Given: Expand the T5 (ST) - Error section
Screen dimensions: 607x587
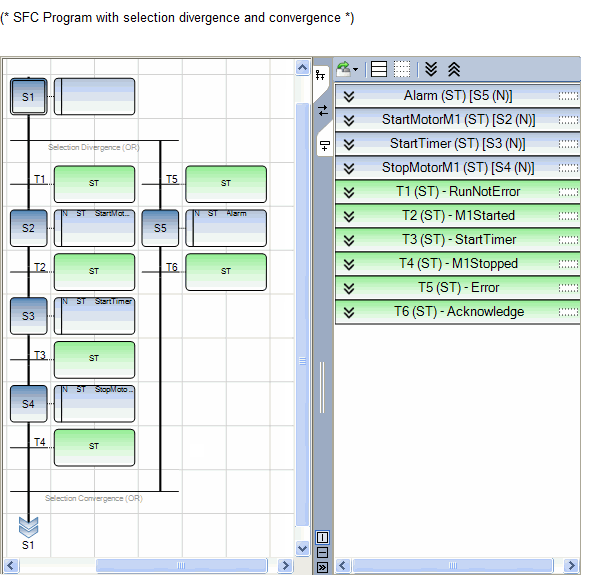Looking at the screenshot, I should [349, 288].
